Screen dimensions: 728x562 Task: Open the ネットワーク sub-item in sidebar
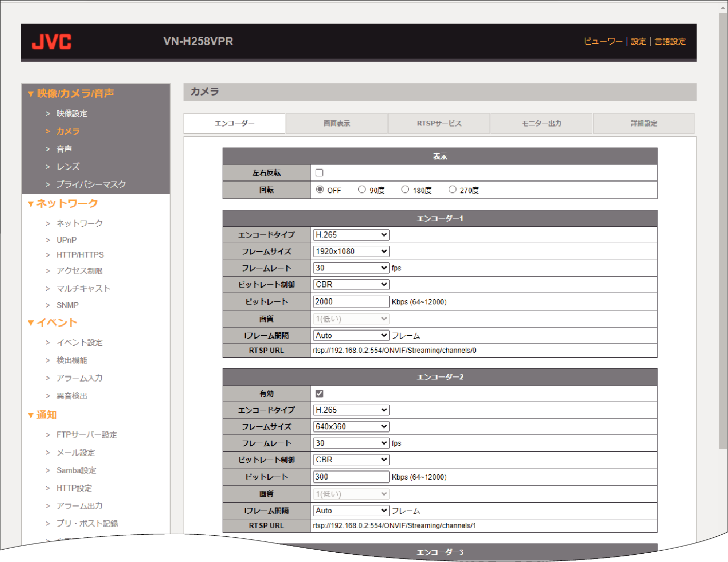(x=80, y=223)
